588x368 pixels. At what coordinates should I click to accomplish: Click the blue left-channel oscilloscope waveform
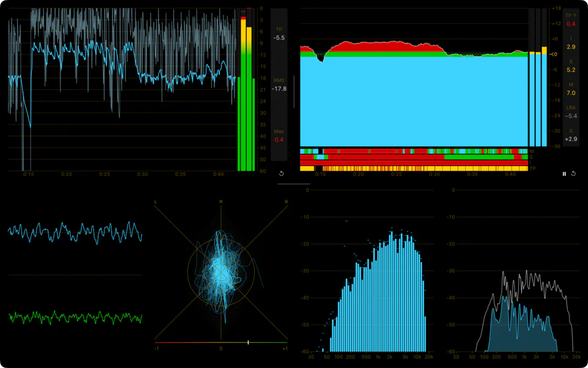click(75, 233)
